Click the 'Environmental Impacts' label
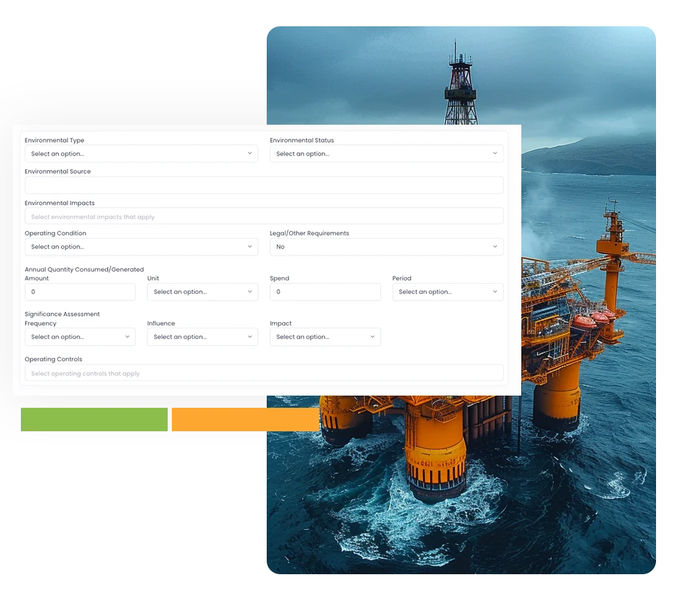 [x=59, y=203]
